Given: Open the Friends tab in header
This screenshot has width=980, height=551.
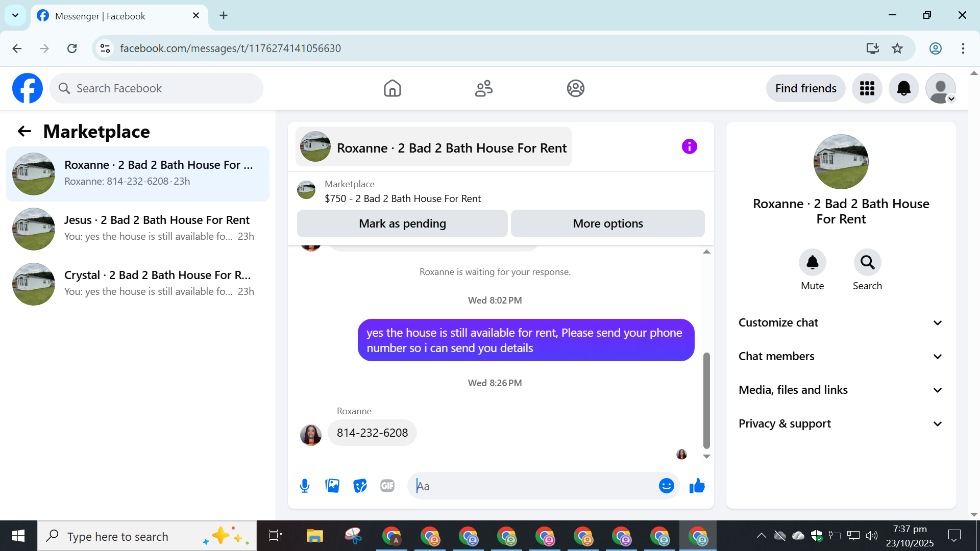Looking at the screenshot, I should coord(483,88).
